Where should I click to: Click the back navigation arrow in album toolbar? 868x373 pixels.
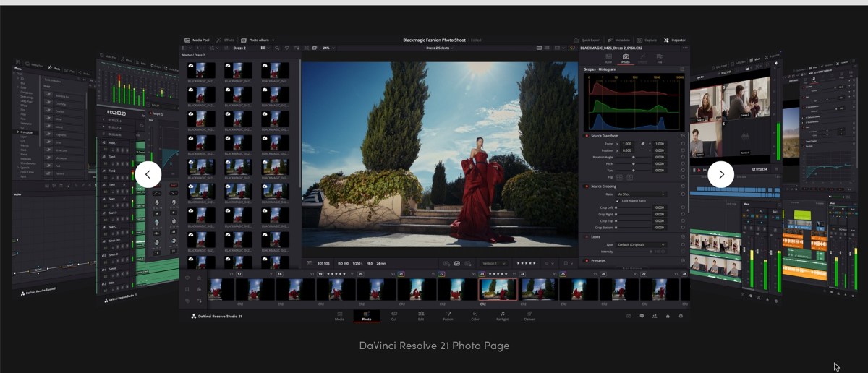[197, 48]
